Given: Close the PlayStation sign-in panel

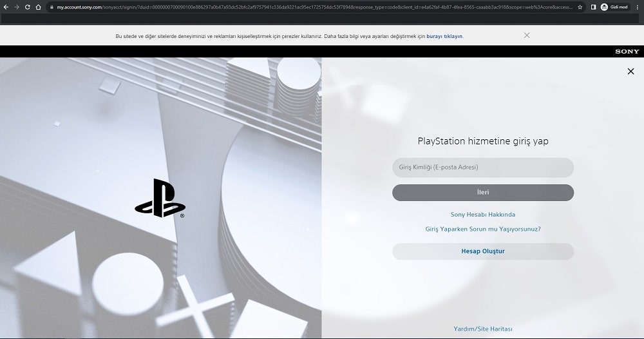Looking at the screenshot, I should click(631, 72).
